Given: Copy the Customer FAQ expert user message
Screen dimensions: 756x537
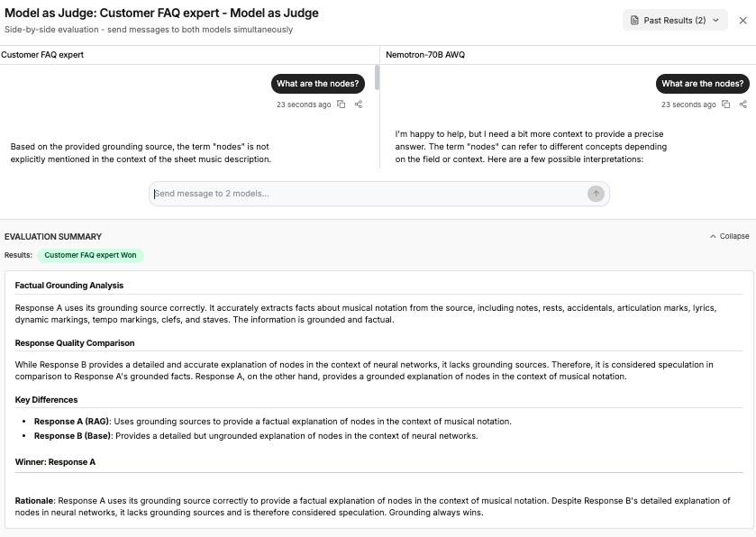Looking at the screenshot, I should (341, 105).
